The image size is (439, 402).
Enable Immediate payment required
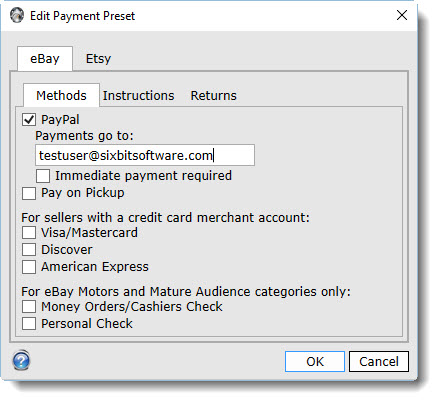coord(43,176)
